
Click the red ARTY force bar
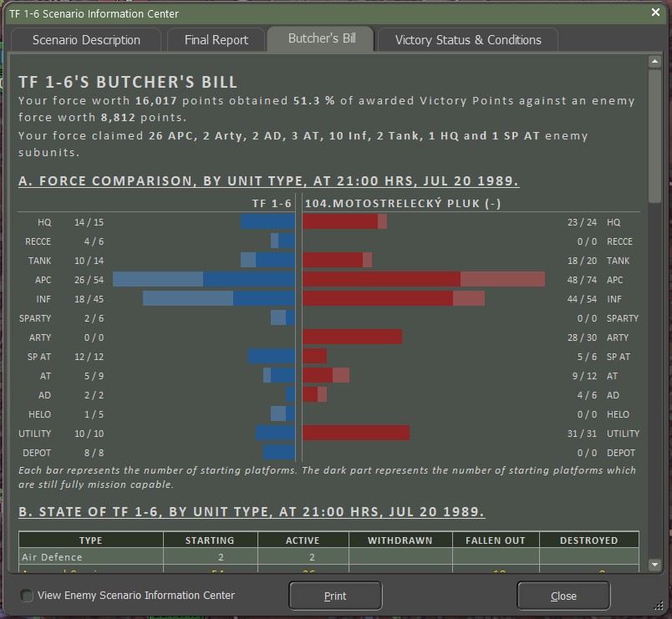(352, 337)
